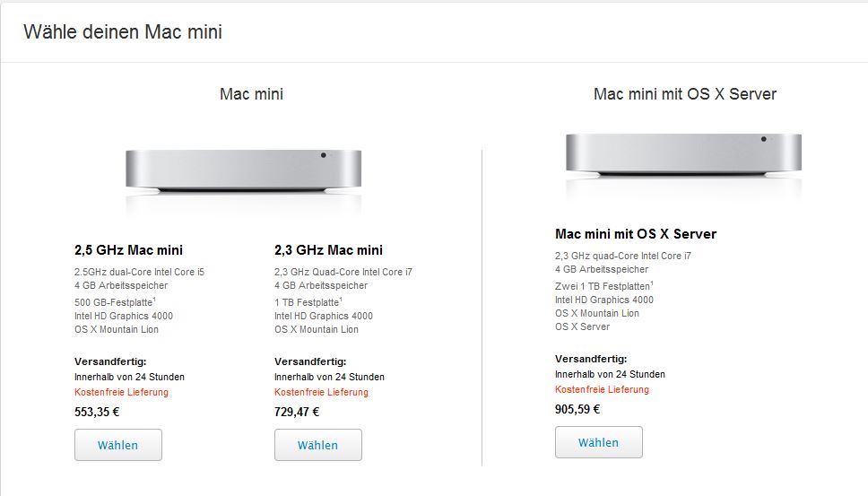
Task: Open the bold "2,3 GHz Mac mini" title
Action: pyautogui.click(x=328, y=250)
